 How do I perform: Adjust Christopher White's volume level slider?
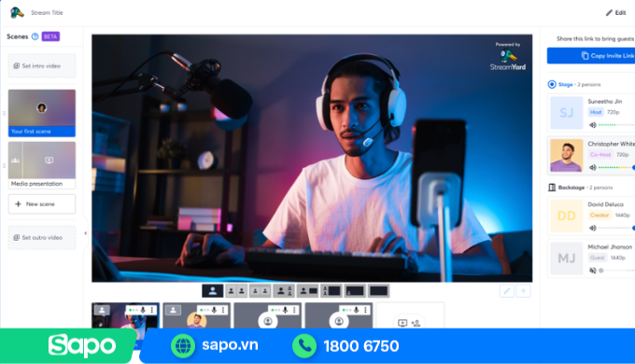tap(616, 167)
